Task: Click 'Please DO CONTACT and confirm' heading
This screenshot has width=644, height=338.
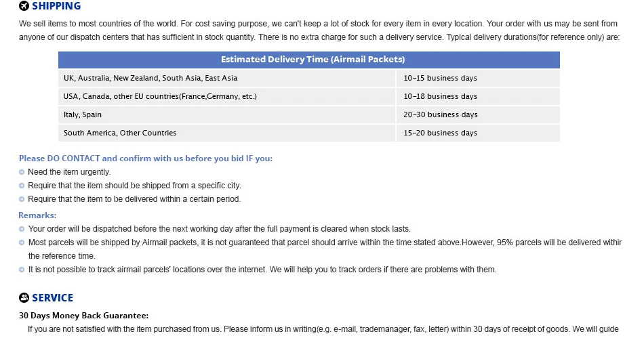Action: point(145,159)
